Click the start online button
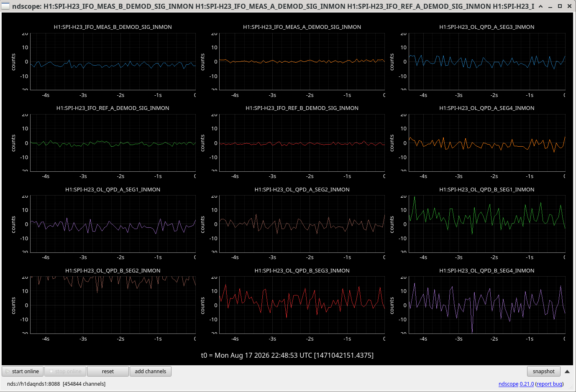The image size is (576, 392). click(x=23, y=371)
